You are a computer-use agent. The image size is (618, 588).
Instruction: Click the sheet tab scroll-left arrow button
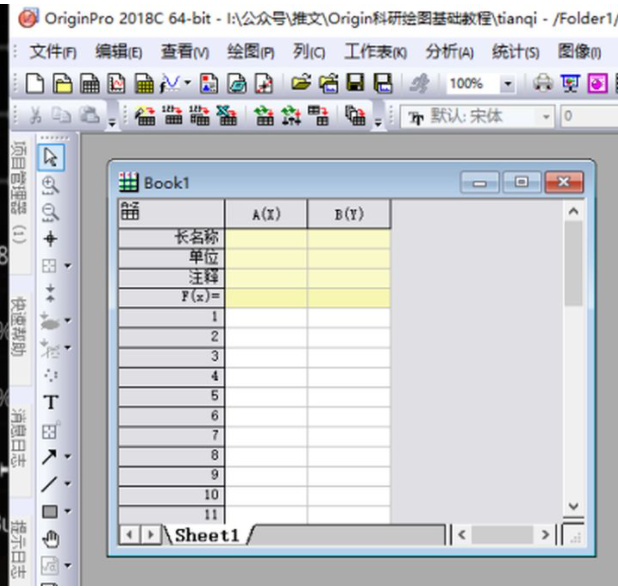pyautogui.click(x=129, y=535)
